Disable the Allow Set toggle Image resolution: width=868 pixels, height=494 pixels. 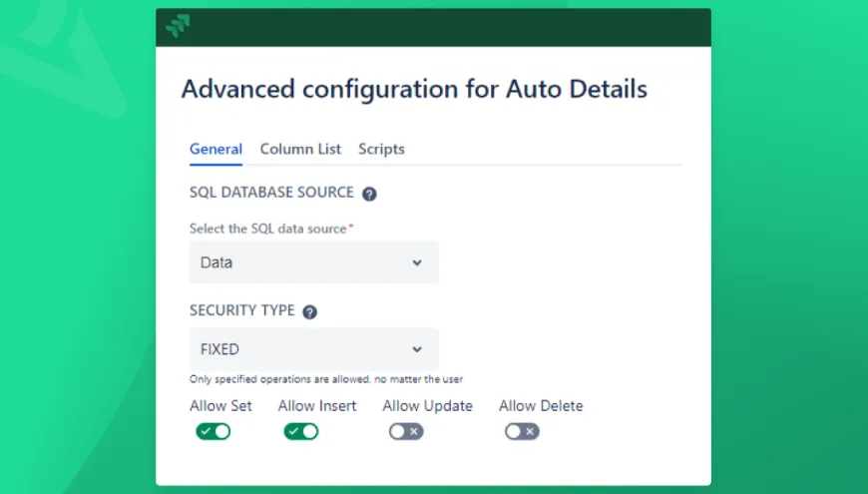[x=213, y=431]
